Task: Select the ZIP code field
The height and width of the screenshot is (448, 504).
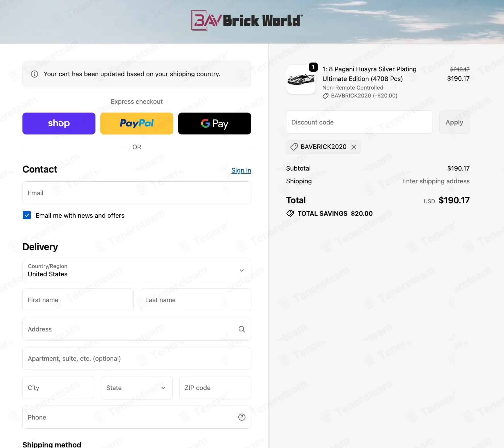Action: (x=215, y=388)
